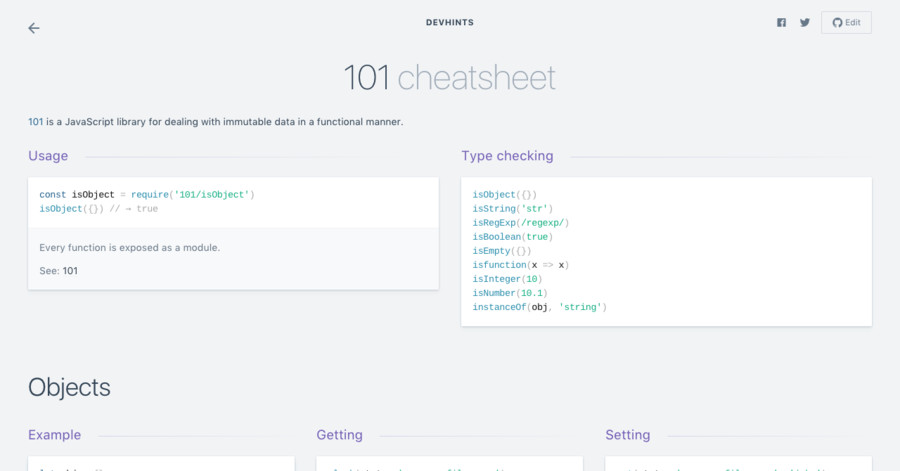Click the "isObject({}) // → true" line
The height and width of the screenshot is (471, 900).
(99, 209)
